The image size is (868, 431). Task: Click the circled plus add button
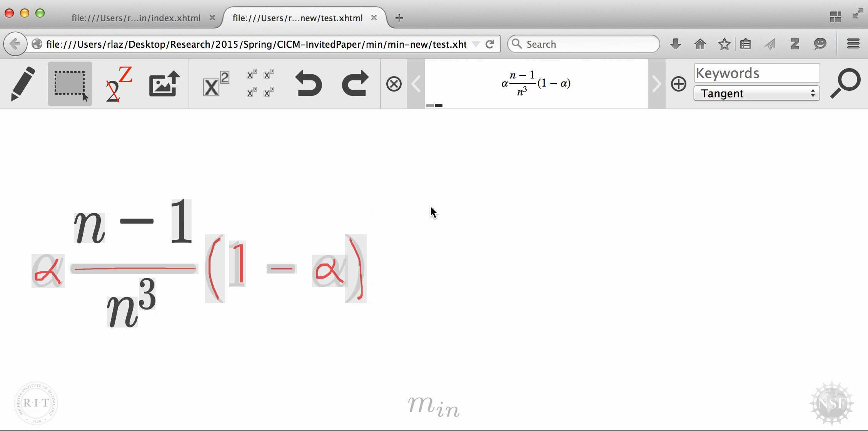tap(678, 84)
